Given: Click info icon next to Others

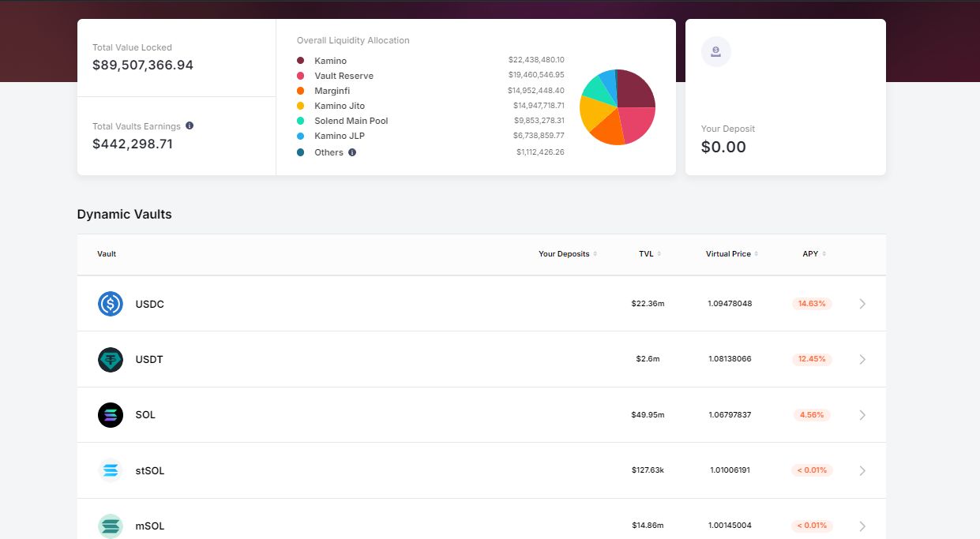Looking at the screenshot, I should point(352,152).
